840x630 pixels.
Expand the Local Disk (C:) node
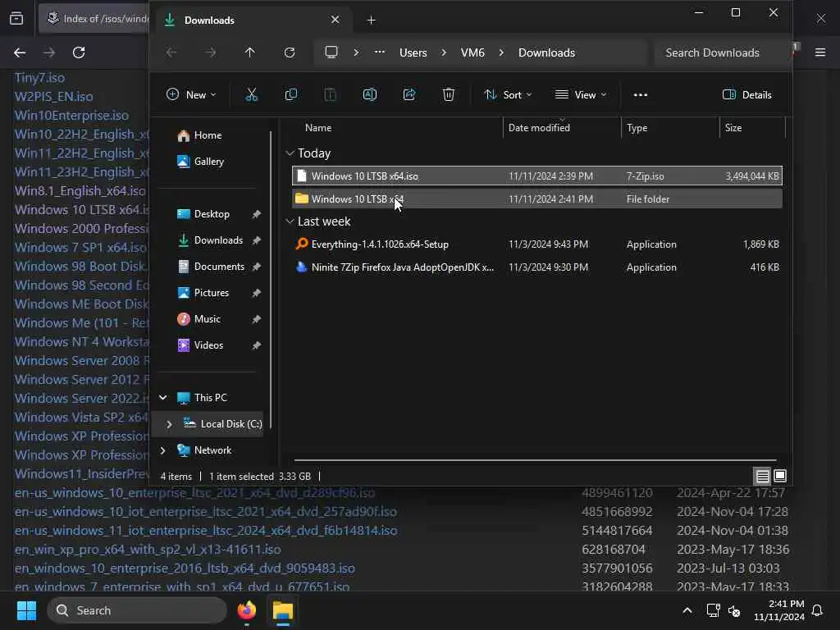pos(169,424)
